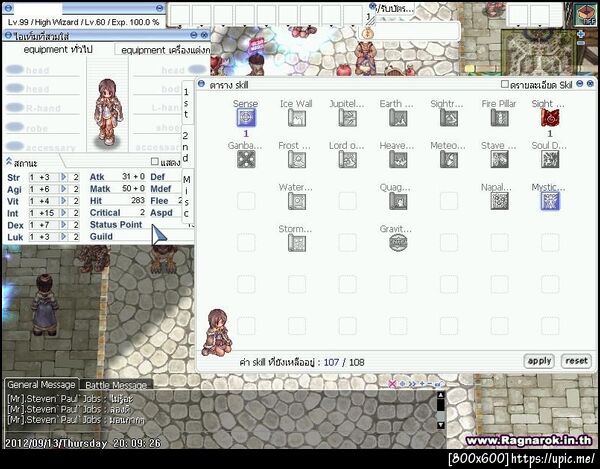This screenshot has width=600, height=469.
Task: Click the Stave Crasher skill icon
Action: click(499, 159)
